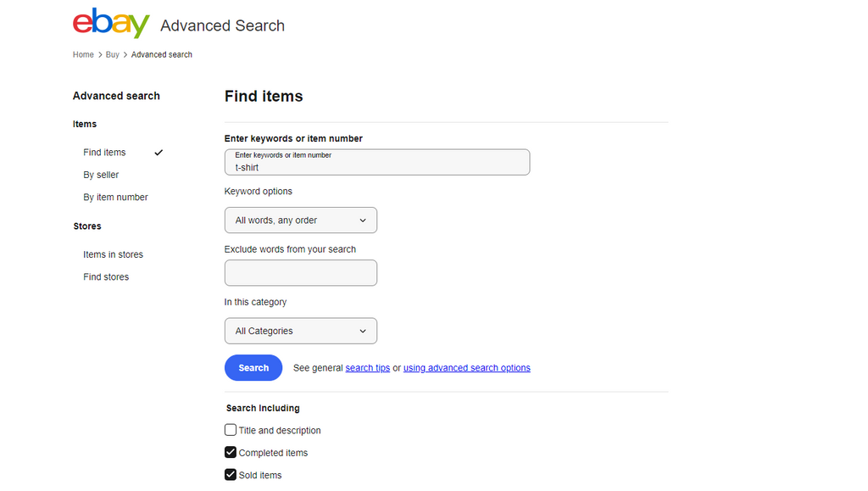Viewport: 868px width, 491px height.
Task: Click the eBay logo
Action: coord(111,23)
